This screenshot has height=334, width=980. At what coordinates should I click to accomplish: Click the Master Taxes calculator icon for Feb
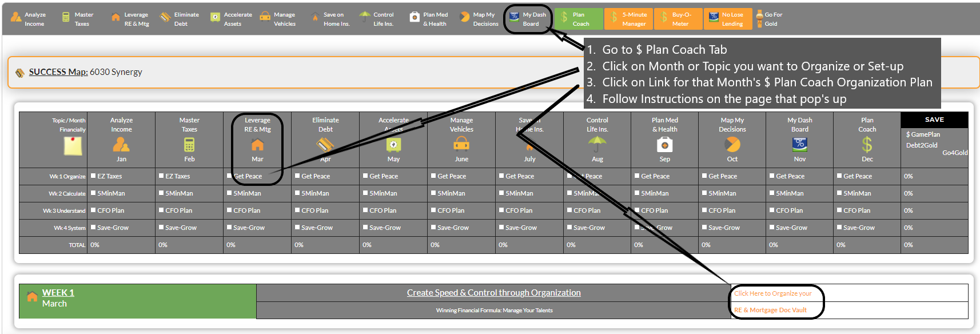189,145
